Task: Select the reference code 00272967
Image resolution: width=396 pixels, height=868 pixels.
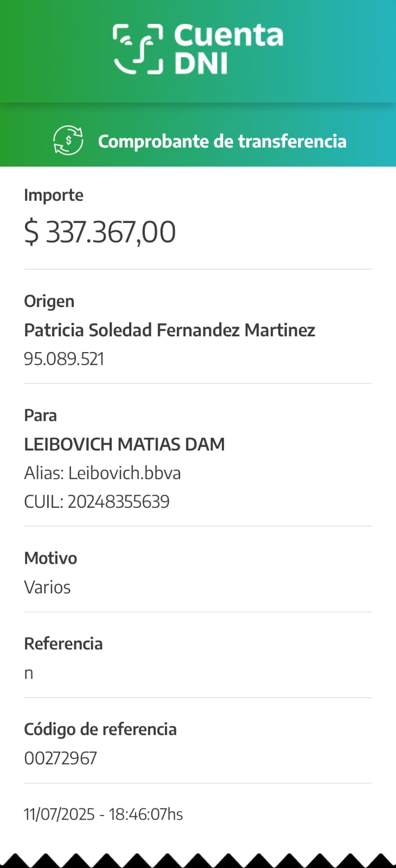Action: click(60, 758)
